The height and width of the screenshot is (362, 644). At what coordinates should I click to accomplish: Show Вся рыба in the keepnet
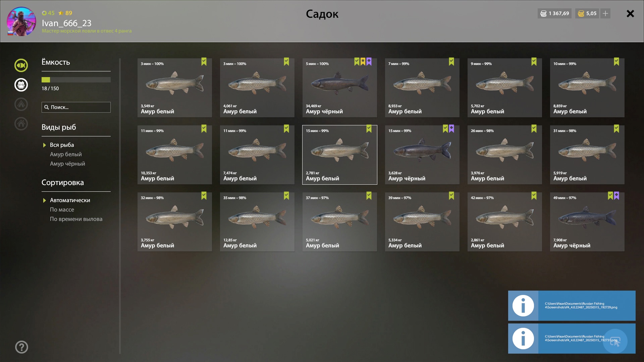coord(62,145)
